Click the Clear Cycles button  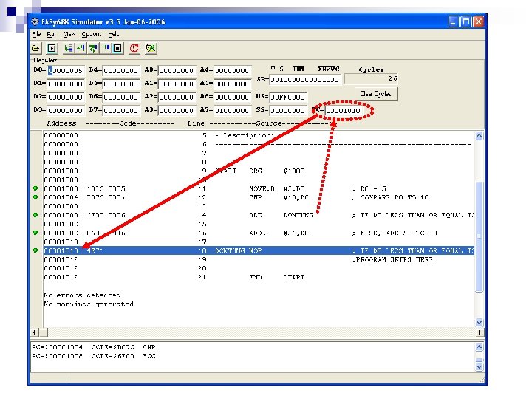(x=375, y=94)
